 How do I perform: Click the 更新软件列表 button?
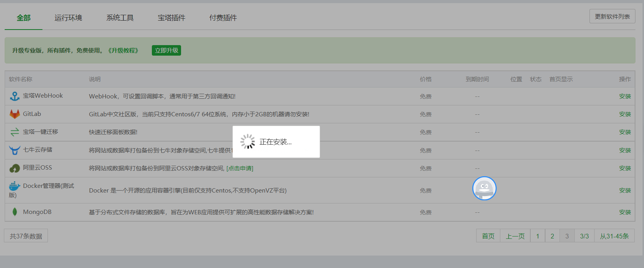(612, 16)
